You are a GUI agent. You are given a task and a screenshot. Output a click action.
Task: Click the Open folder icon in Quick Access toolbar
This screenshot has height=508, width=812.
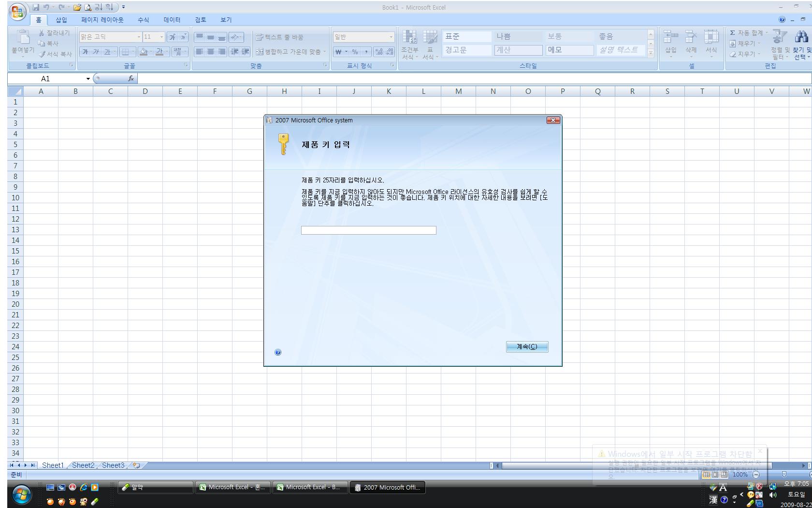77,7
